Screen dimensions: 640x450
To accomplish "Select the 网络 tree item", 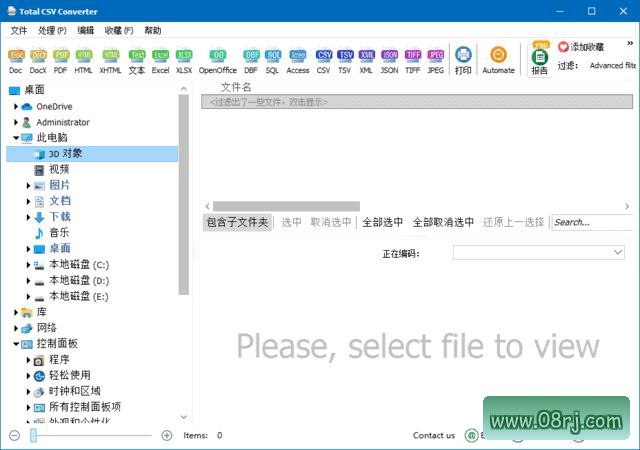I will (46, 328).
